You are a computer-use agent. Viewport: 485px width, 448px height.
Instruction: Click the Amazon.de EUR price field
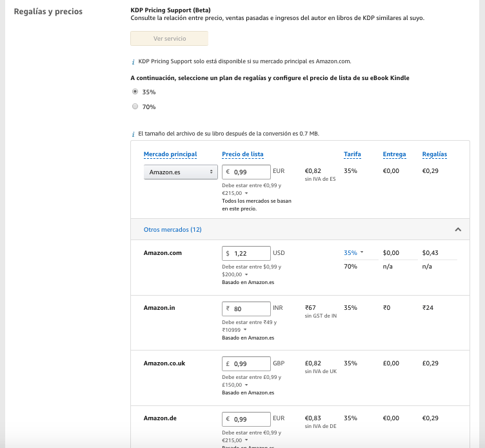tap(250, 418)
